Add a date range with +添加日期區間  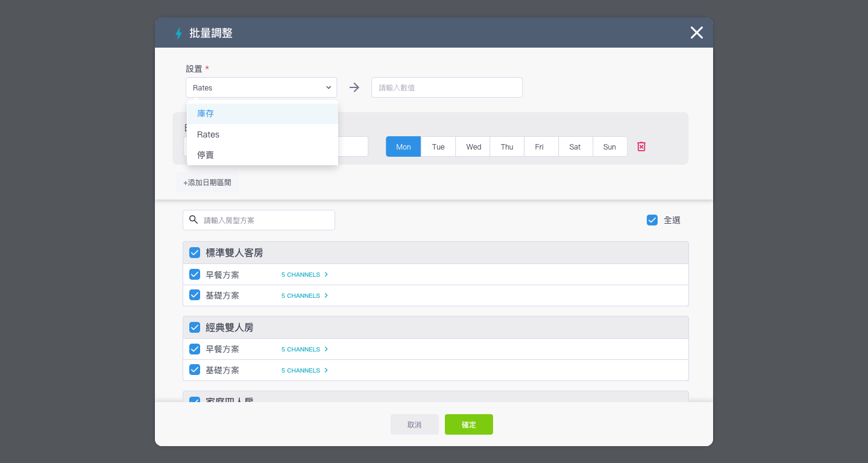(207, 182)
